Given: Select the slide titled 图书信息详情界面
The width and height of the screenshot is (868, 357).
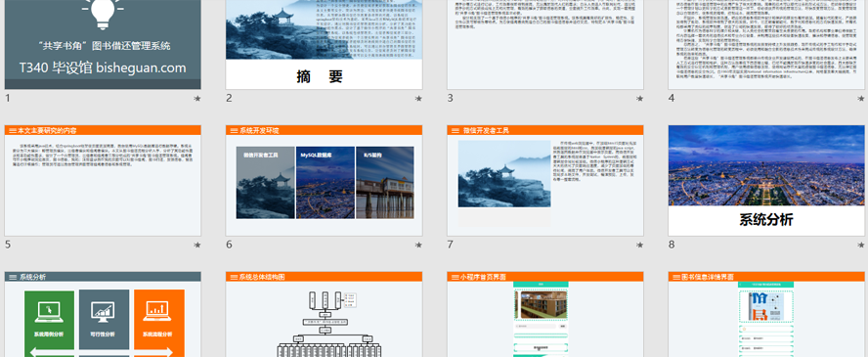Looking at the screenshot, I should [x=766, y=314].
